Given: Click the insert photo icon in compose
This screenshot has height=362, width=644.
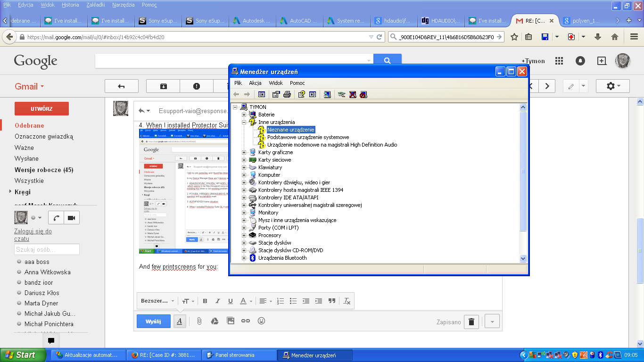Looking at the screenshot, I should coord(231,321).
